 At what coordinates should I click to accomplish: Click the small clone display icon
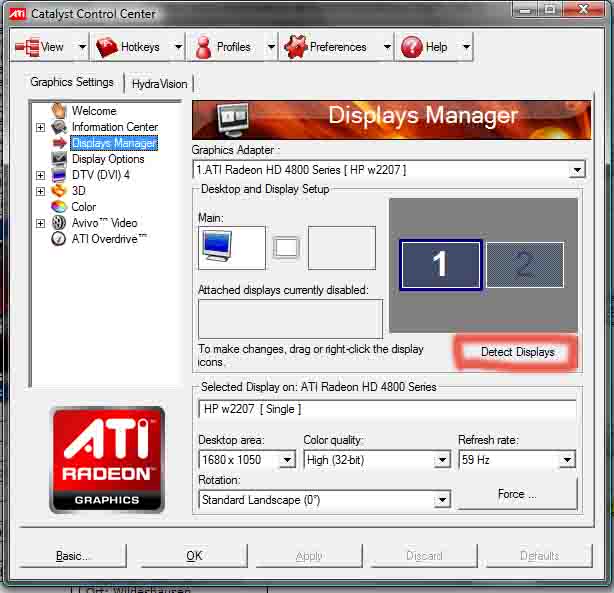click(x=286, y=248)
